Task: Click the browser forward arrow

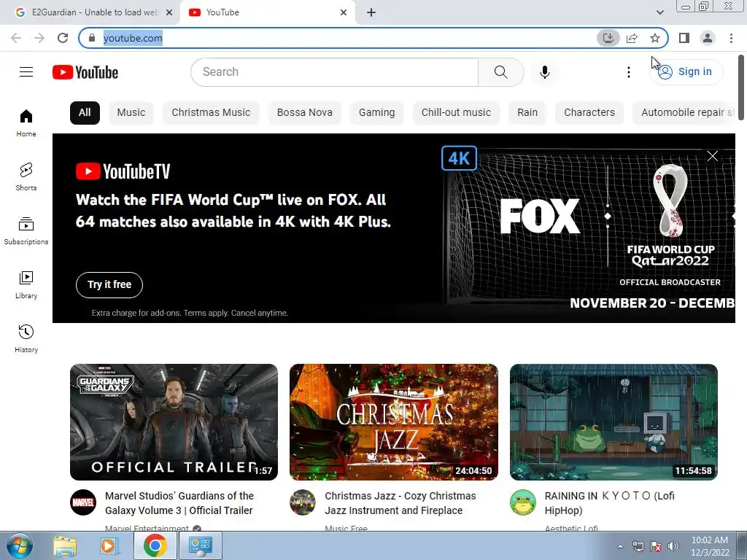Action: (x=39, y=38)
